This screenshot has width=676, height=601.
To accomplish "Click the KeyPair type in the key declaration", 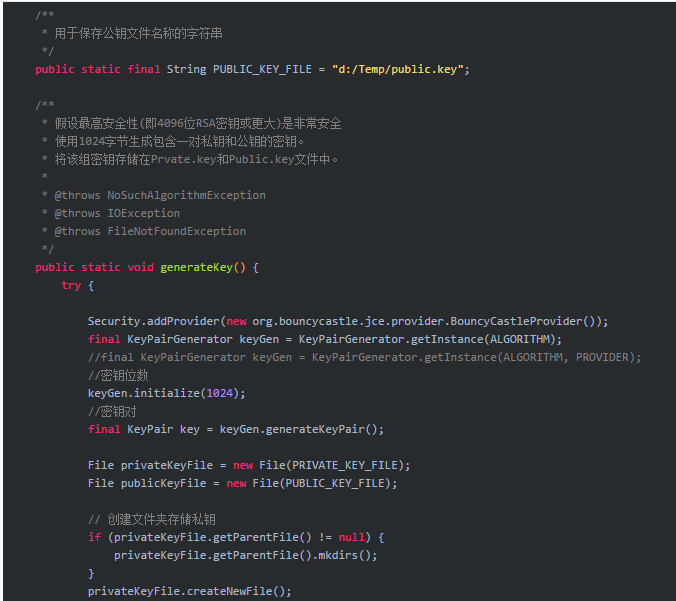I will tap(150, 429).
